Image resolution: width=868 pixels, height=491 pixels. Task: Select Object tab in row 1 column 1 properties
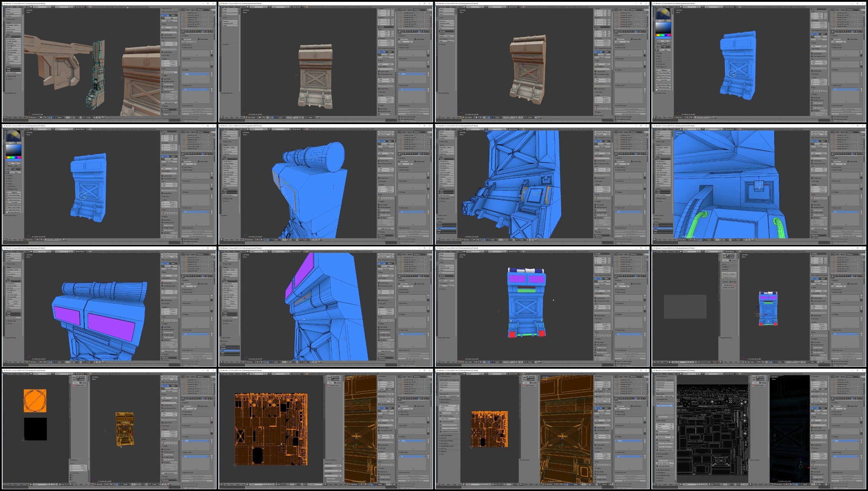click(x=196, y=31)
